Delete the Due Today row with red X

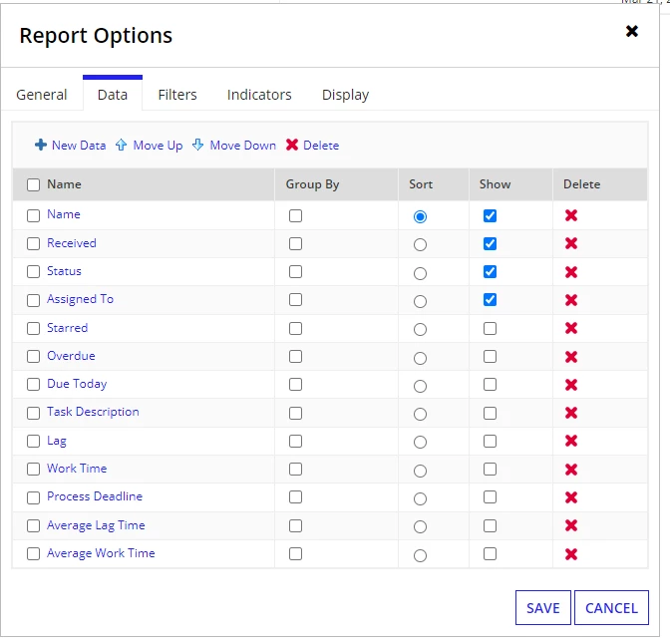coord(571,385)
